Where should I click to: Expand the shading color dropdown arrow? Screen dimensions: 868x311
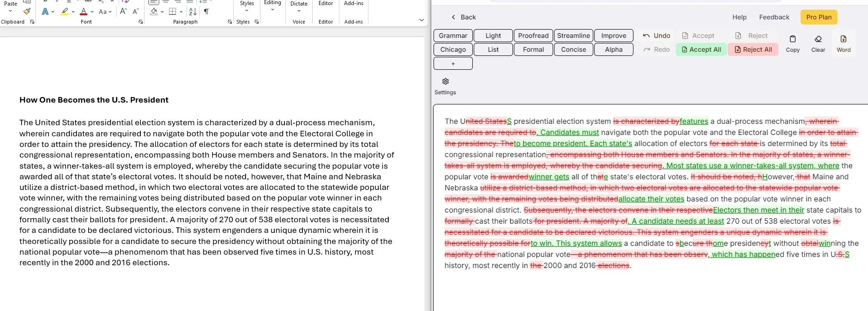pyautogui.click(x=162, y=12)
